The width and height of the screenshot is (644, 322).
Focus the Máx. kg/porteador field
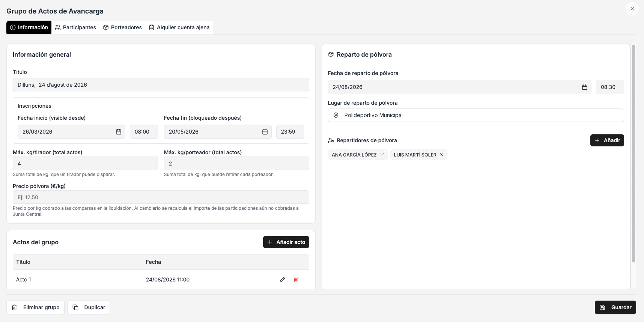tap(236, 163)
